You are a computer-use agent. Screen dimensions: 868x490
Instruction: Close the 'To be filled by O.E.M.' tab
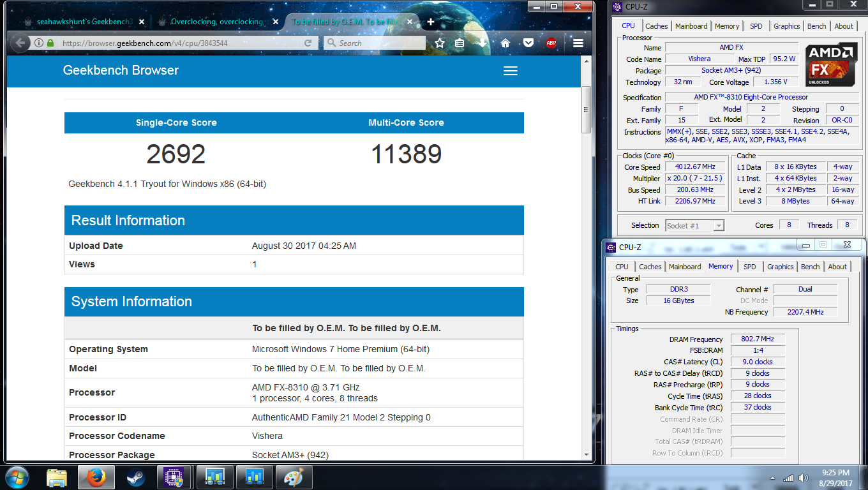(x=408, y=22)
